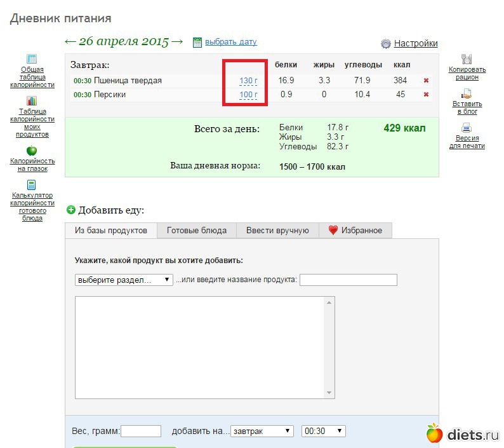Click the calendar icon next to выбрать дату
Viewport: 504px width, 448px height.
point(197,42)
